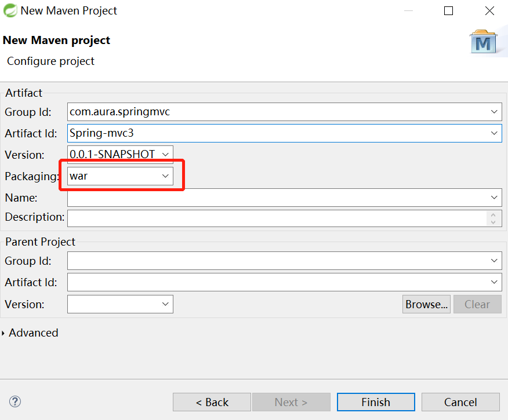The height and width of the screenshot is (420, 508).
Task: Click the 'Artifact' group label
Action: (x=24, y=93)
